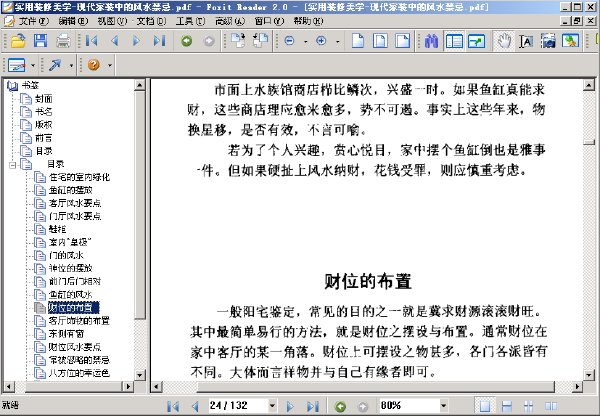
Task: Click document vertical scrollbar down arrow
Action: (589, 375)
